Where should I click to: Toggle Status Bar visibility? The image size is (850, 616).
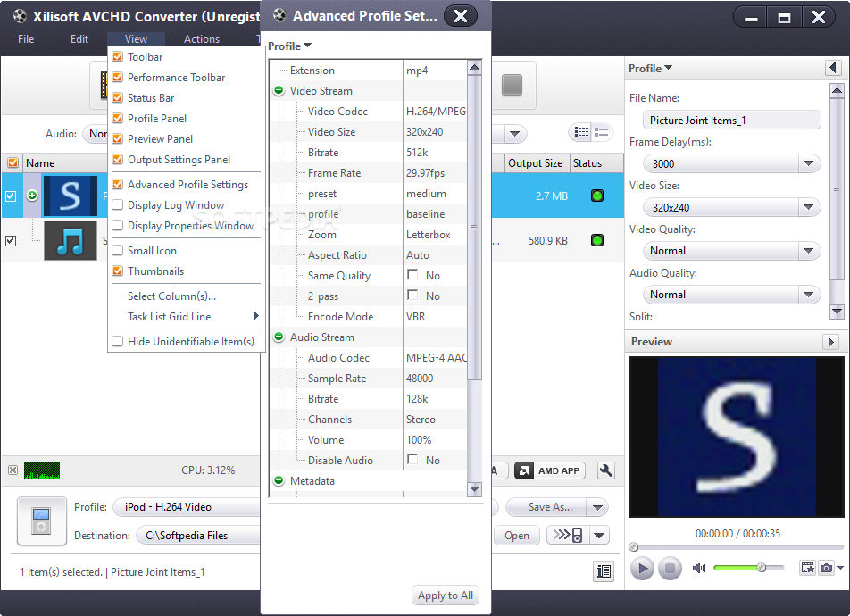click(117, 98)
